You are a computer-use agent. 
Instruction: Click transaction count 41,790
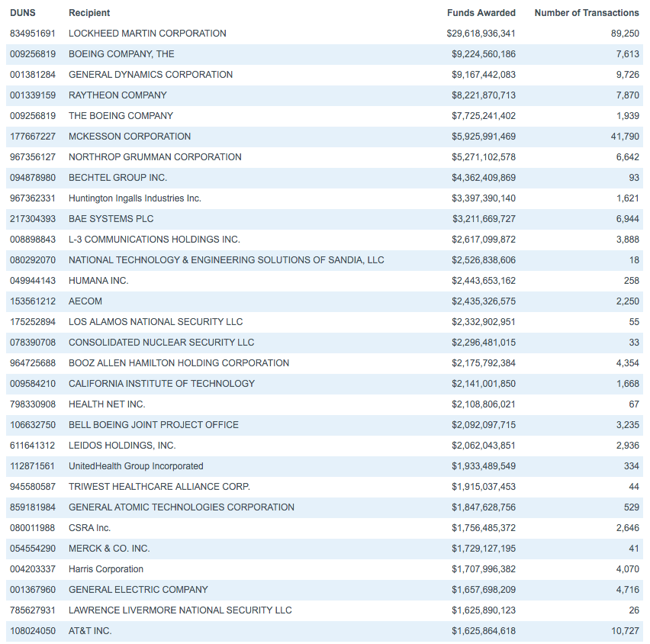[x=625, y=137]
